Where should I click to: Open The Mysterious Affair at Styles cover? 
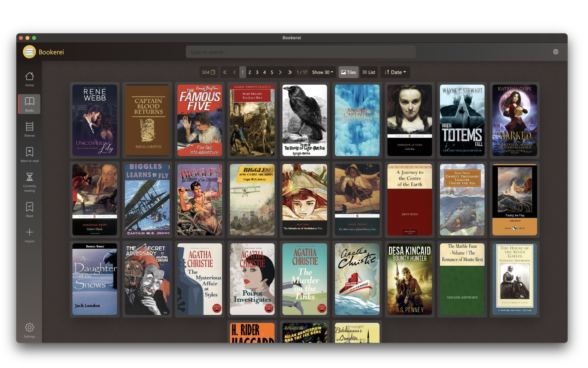tap(200, 279)
